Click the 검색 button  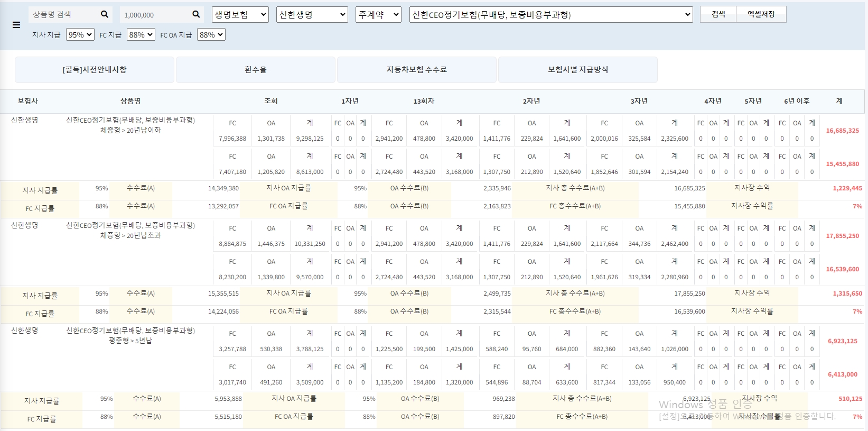[718, 14]
